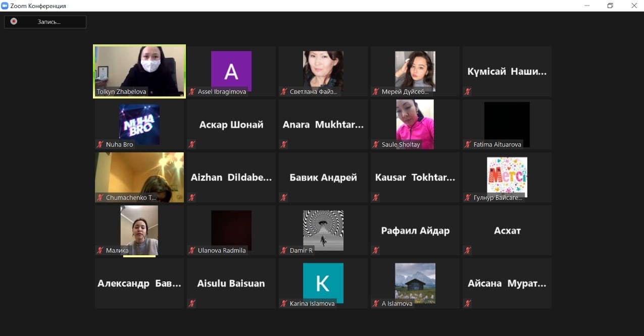Click the red recording indicator icon
The height and width of the screenshot is (336, 644).
tap(14, 22)
